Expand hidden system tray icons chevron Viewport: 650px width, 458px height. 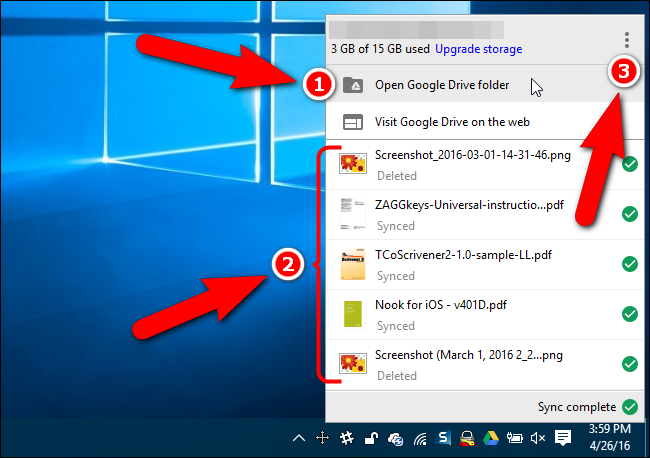pyautogui.click(x=299, y=438)
